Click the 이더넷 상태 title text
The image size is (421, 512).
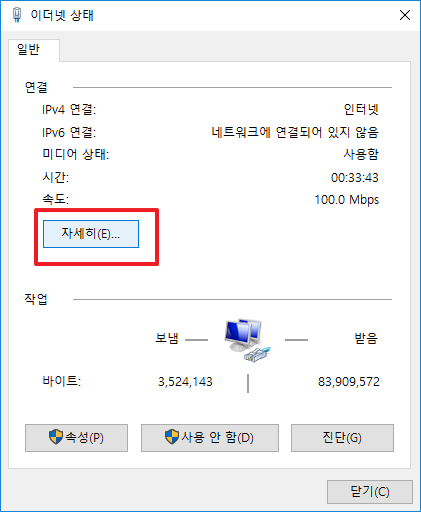pyautogui.click(x=62, y=15)
